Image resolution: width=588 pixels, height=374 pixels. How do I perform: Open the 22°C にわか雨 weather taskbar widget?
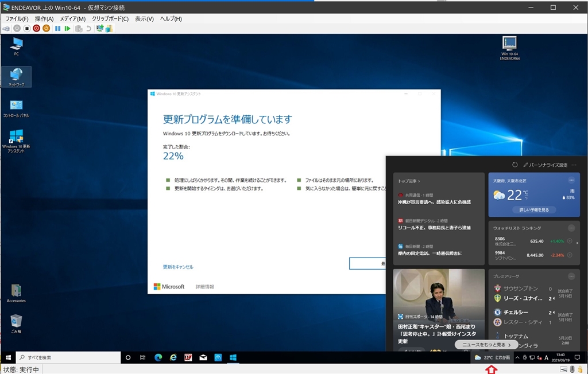click(x=492, y=357)
